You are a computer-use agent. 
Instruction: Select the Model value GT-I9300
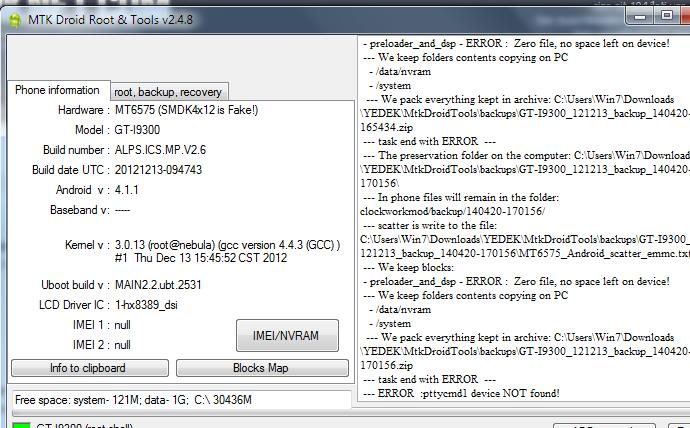(137, 130)
